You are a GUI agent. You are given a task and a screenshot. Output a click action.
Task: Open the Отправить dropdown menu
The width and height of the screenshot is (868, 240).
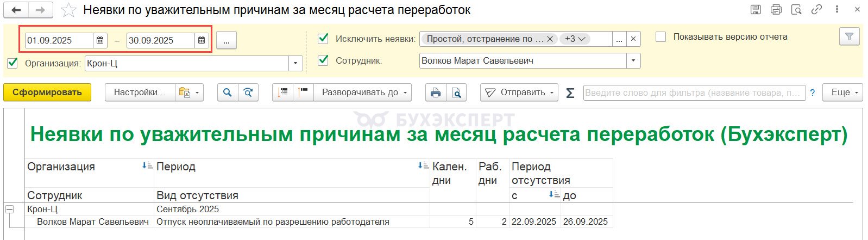point(520,93)
